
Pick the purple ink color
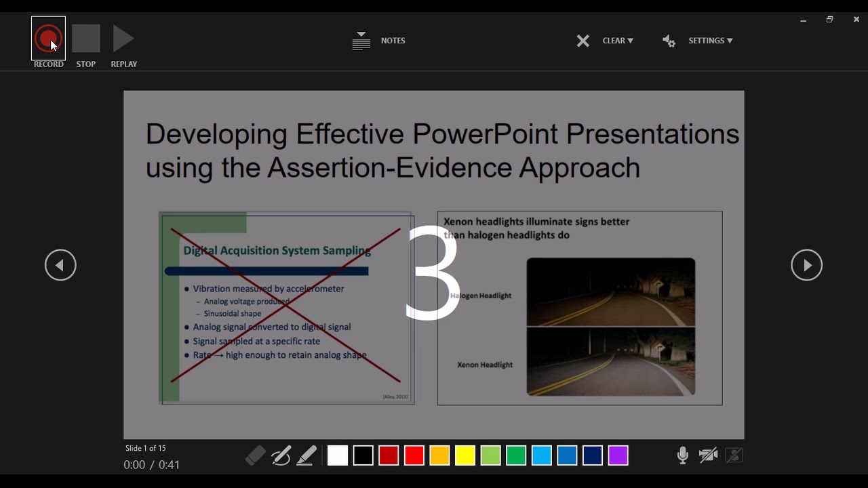point(618,455)
